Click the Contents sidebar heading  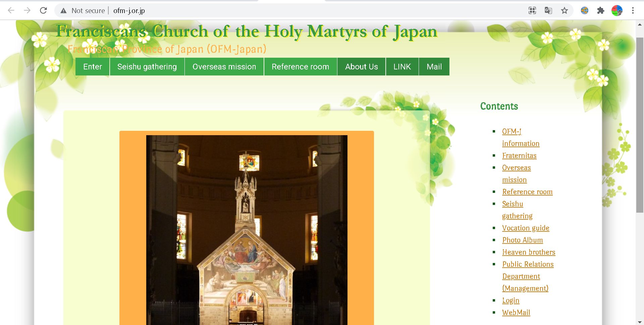pyautogui.click(x=499, y=106)
